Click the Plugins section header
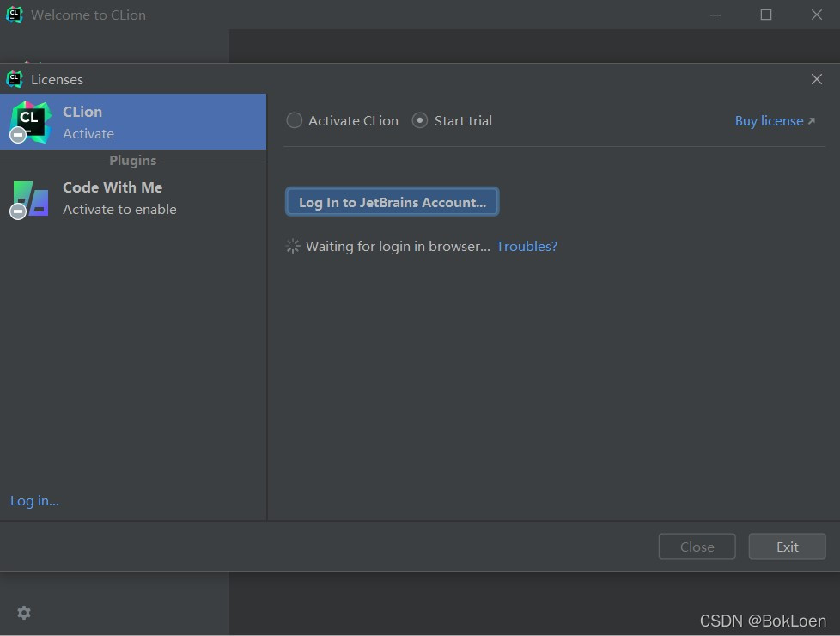This screenshot has width=840, height=636. (x=133, y=161)
